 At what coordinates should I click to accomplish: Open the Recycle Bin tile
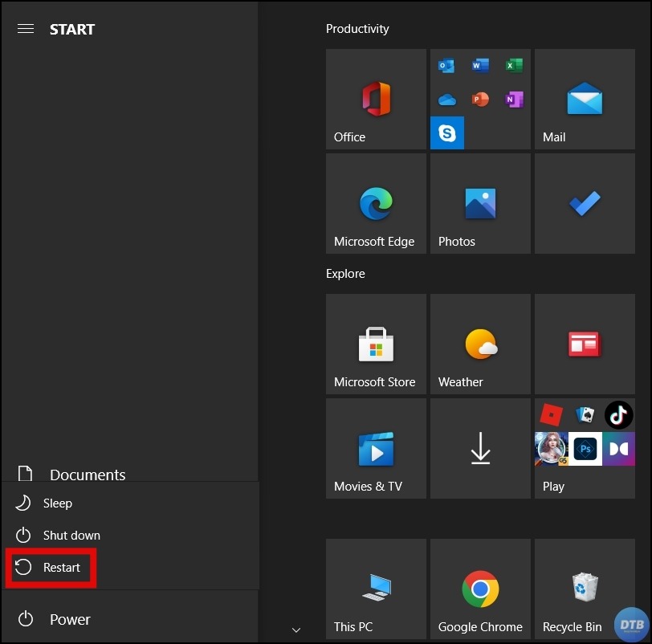585,589
